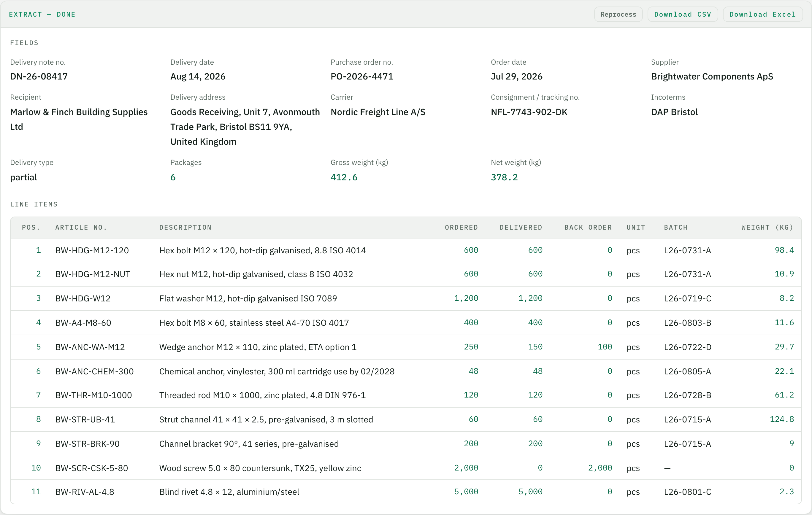
Task: Click delivered quantity 150
Action: tap(535, 347)
